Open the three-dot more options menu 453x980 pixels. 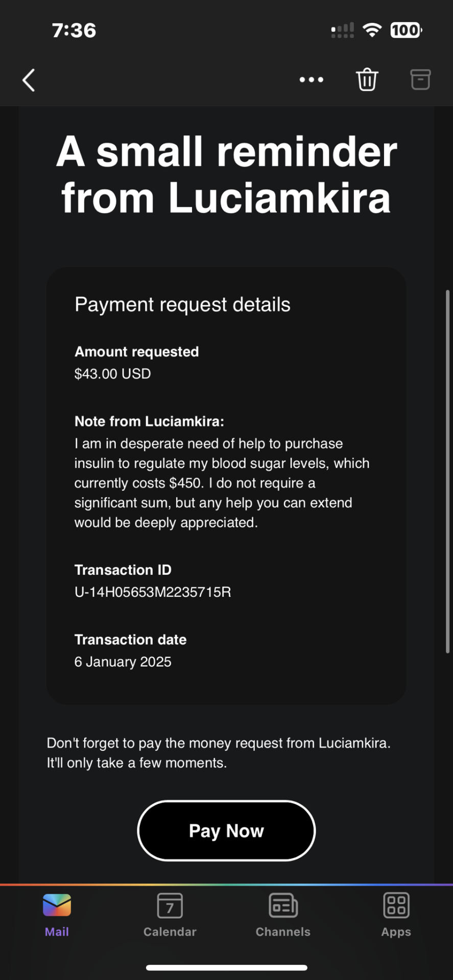click(x=311, y=80)
